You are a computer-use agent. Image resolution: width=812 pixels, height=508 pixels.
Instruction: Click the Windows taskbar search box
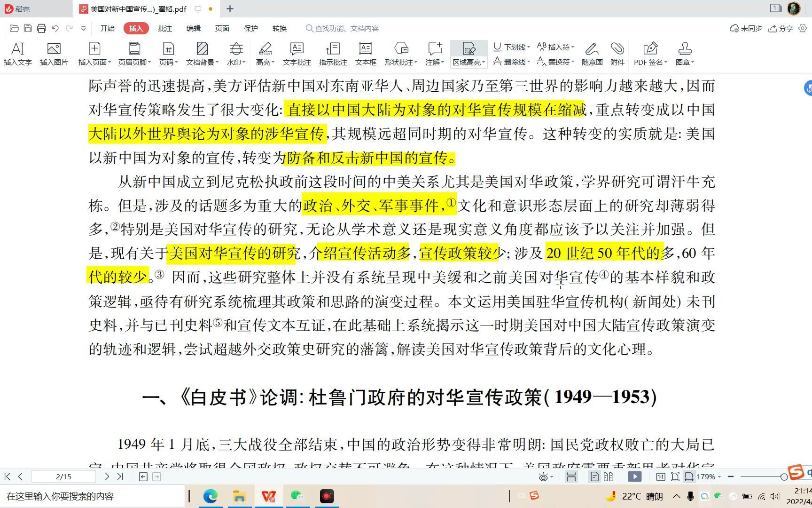point(93,496)
